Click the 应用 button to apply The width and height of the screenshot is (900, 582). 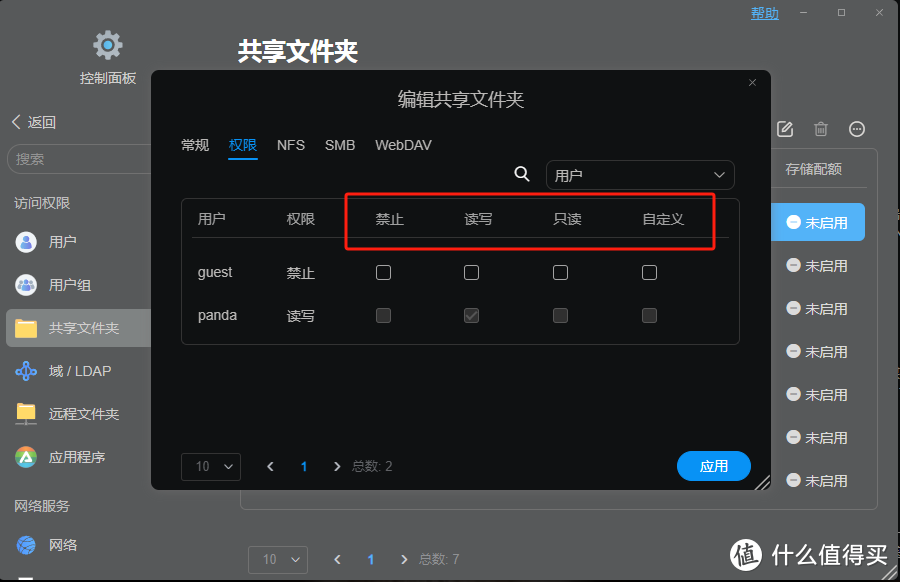pyautogui.click(x=714, y=466)
